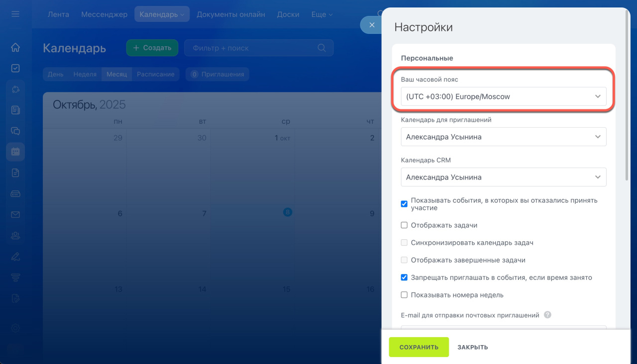637x364 pixels.
Task: Open tasks checkmark icon in sidebar
Action: [x=15, y=69]
